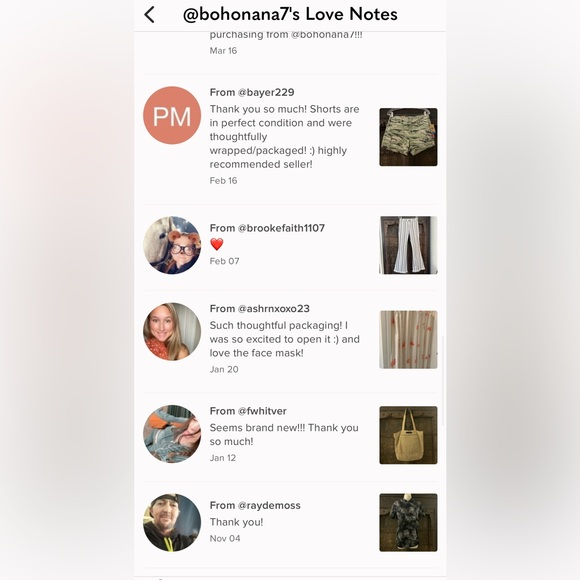
Task: Open the @ashrnxoxo23 username link
Action: 274,308
